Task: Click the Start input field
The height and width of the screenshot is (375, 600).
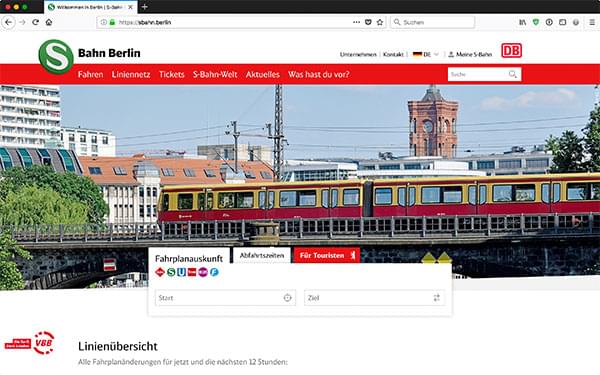Action: pos(225,298)
